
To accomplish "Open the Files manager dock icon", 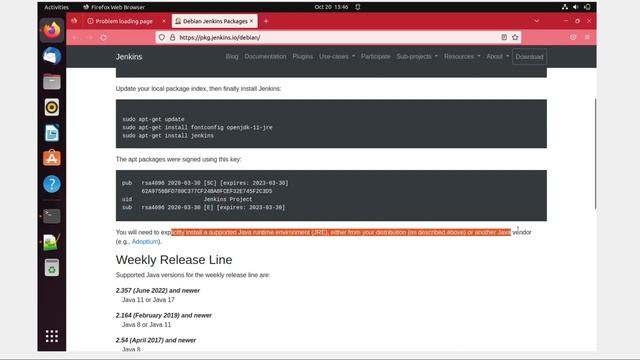I will [52, 82].
